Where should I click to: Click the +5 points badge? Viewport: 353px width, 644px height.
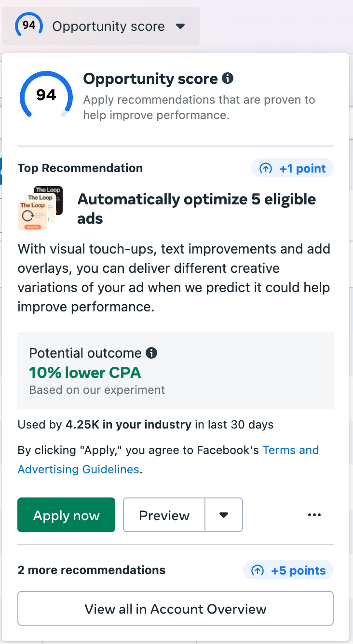288,570
